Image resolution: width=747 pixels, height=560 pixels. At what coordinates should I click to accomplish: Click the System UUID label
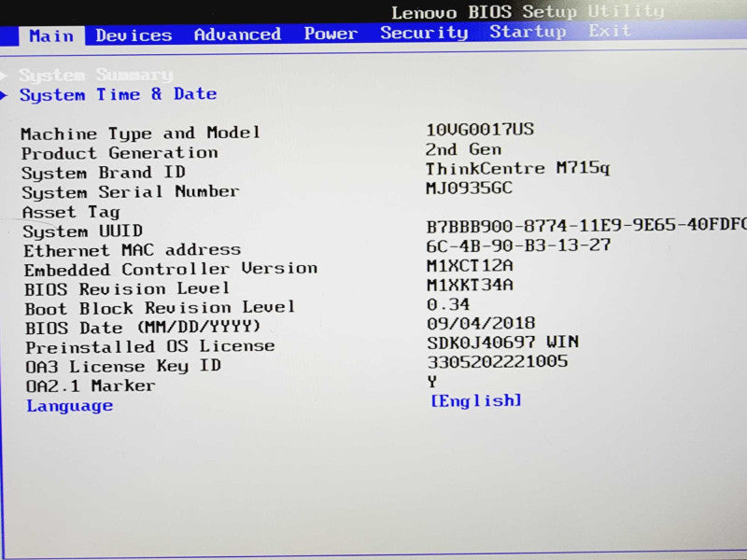coord(82,231)
